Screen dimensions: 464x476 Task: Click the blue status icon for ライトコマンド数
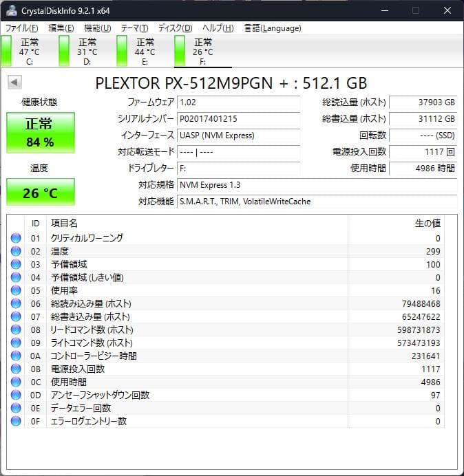pos(16,343)
